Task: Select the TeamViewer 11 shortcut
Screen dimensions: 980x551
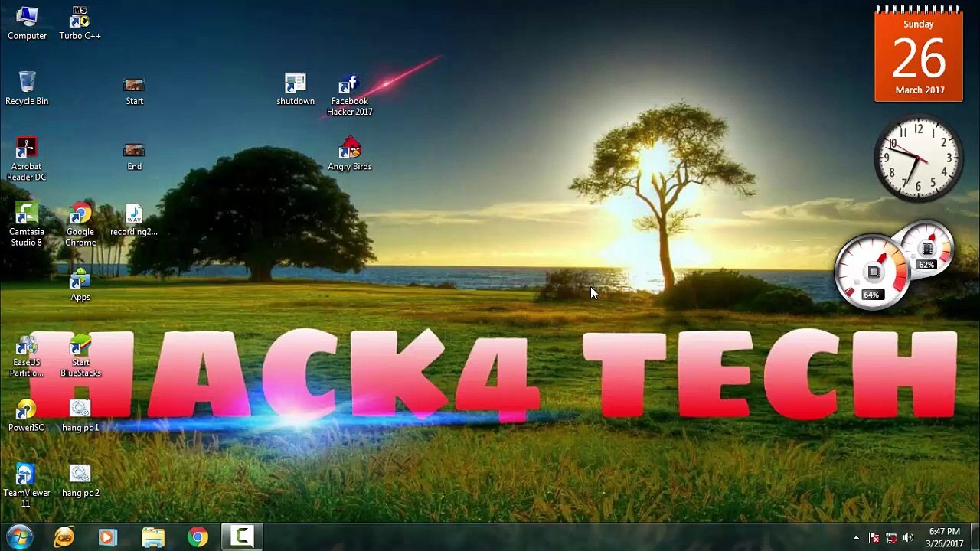Action: [26, 486]
